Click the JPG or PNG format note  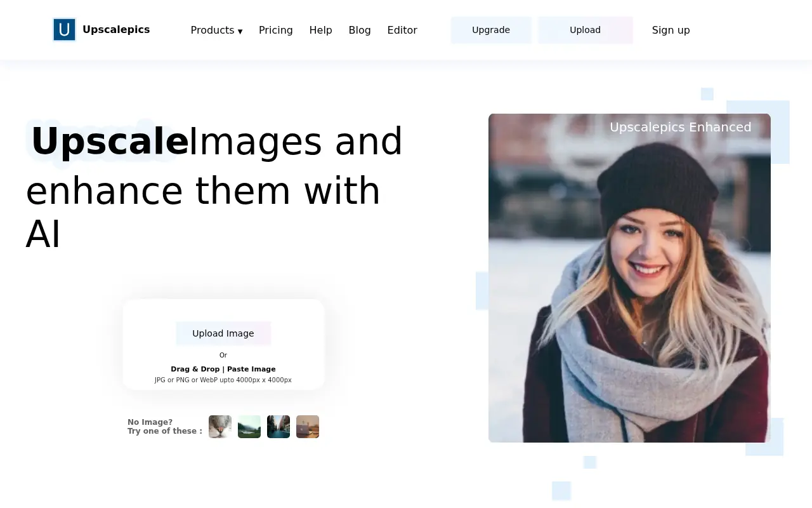click(x=223, y=380)
